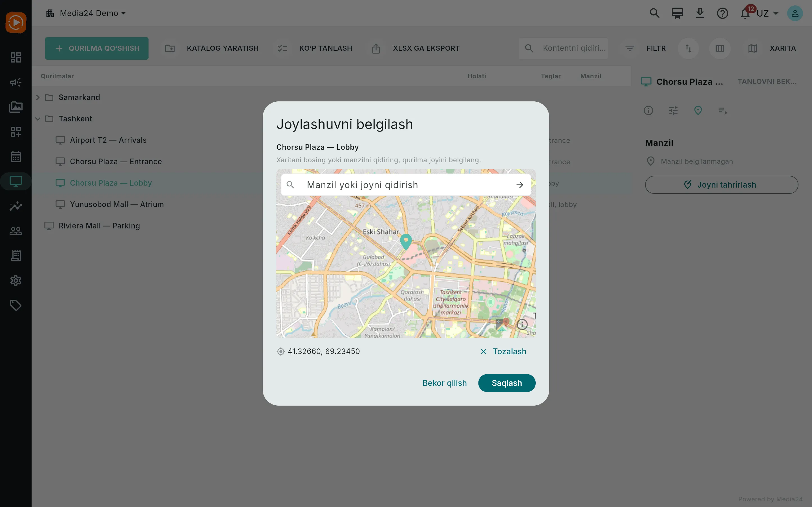Collapse the Tashkent folder
The width and height of the screenshot is (812, 507).
(38, 119)
